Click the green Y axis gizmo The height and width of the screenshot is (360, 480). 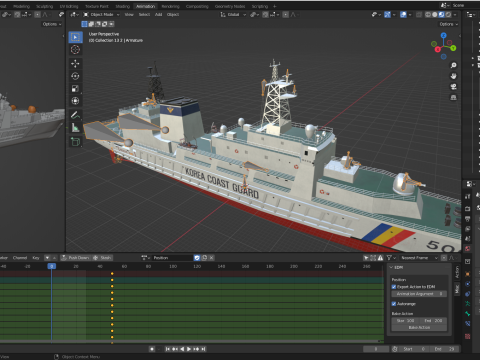pyautogui.click(x=453, y=48)
